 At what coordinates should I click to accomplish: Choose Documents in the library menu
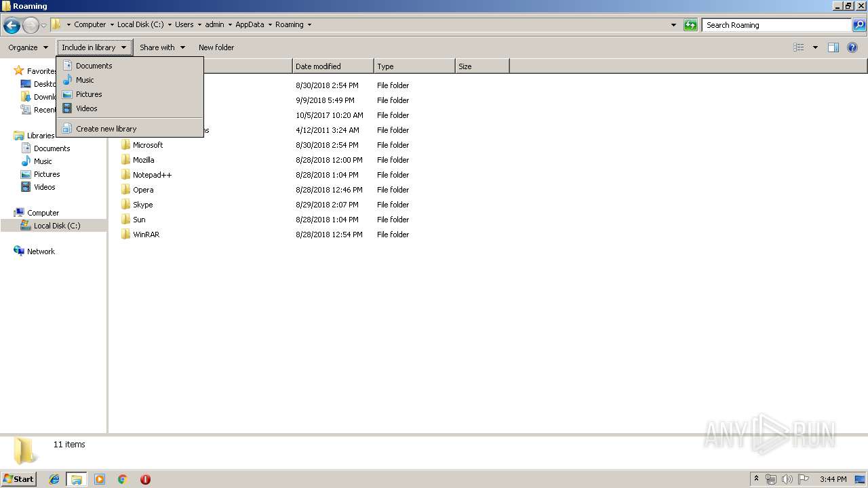point(130,66)
